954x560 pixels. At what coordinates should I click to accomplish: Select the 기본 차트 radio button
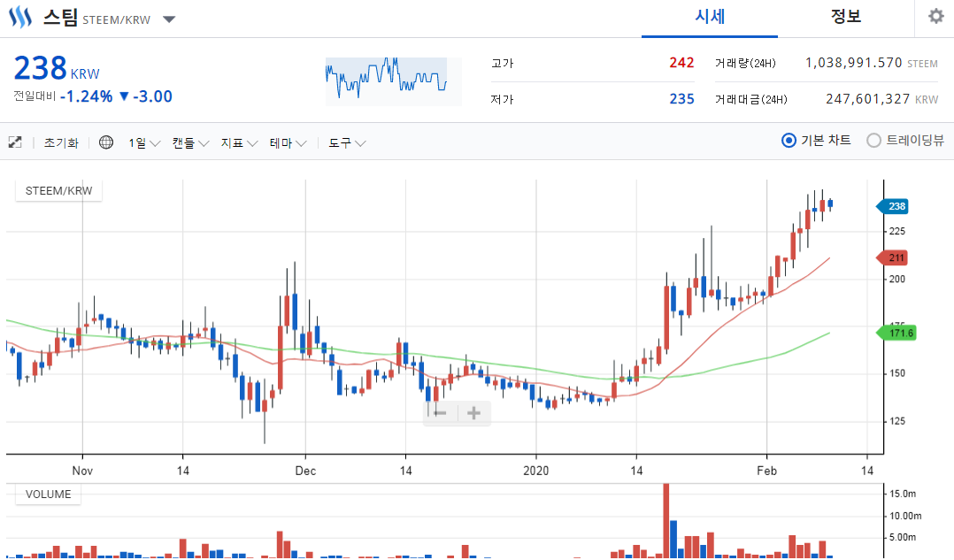789,141
